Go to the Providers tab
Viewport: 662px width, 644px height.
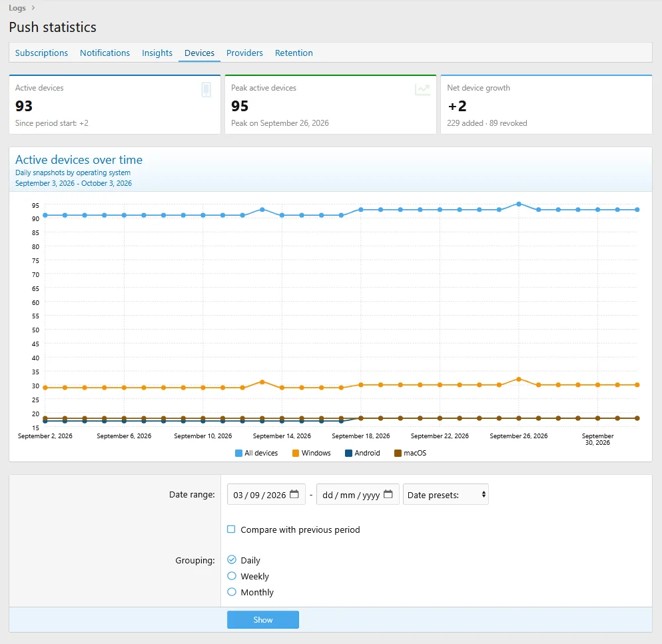244,53
